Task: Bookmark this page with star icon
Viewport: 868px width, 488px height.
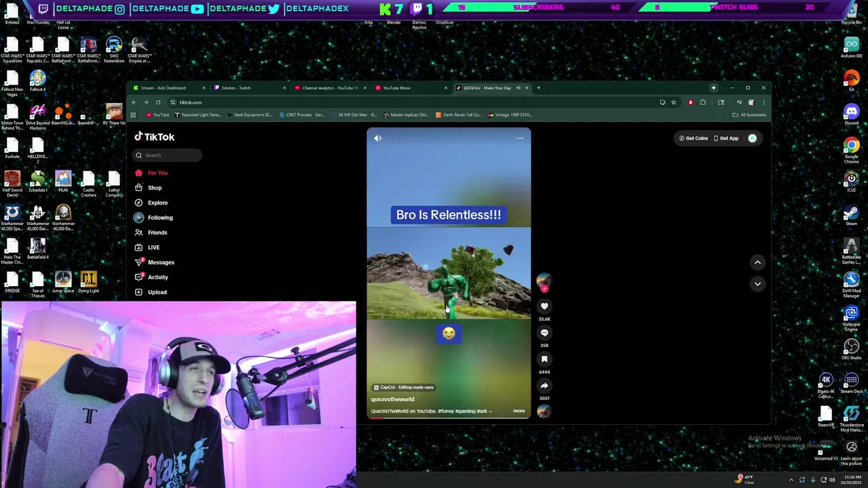Action: click(x=673, y=102)
